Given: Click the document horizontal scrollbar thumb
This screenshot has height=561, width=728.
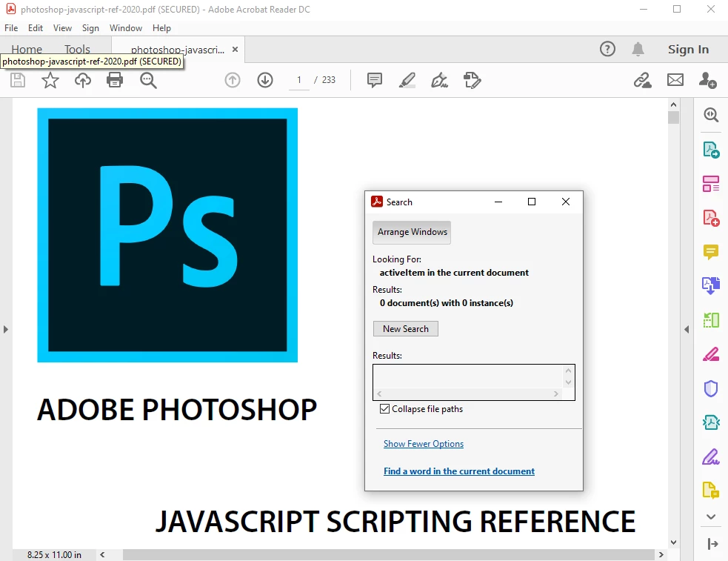Looking at the screenshot, I should [389, 554].
